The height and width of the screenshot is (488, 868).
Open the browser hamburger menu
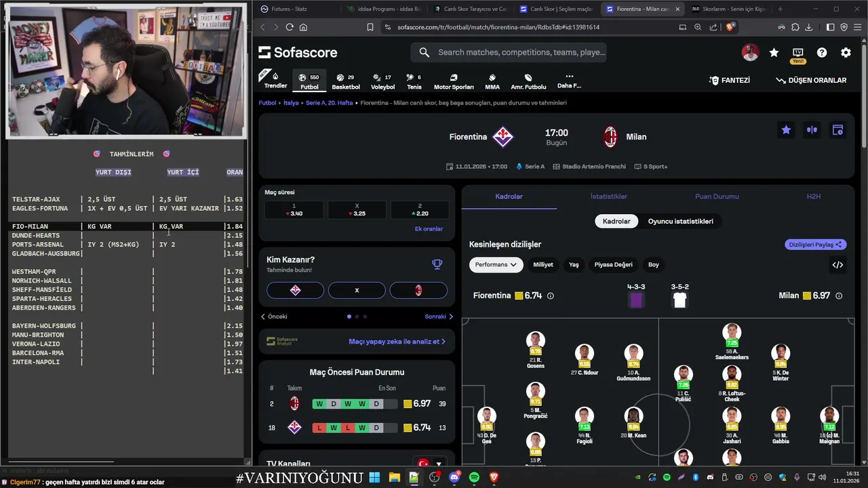(x=857, y=27)
